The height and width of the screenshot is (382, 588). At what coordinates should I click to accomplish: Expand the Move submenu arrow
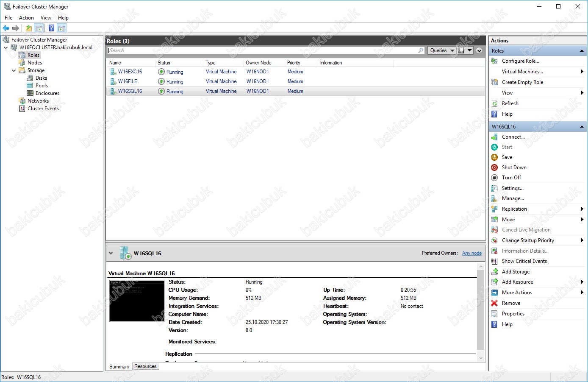[582, 220]
